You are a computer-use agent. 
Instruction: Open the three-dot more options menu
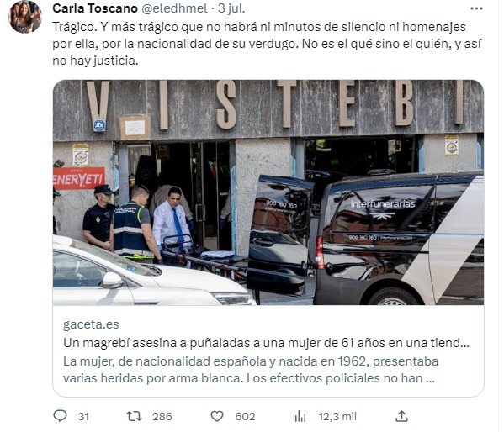pos(476,8)
